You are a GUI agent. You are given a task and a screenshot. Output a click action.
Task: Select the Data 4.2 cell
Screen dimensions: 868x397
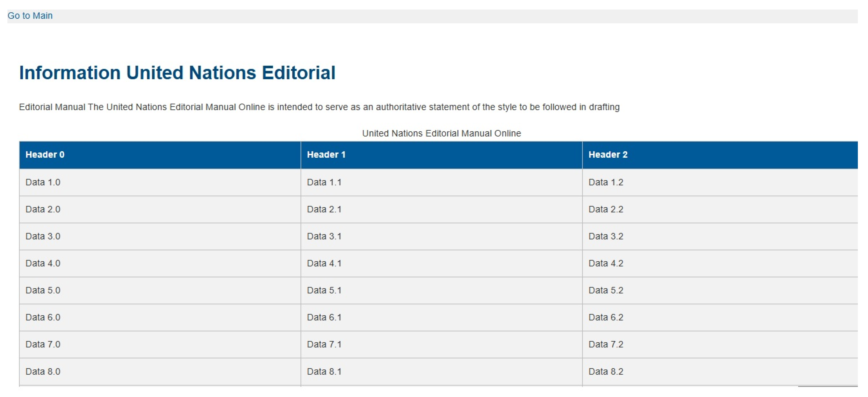click(x=720, y=264)
